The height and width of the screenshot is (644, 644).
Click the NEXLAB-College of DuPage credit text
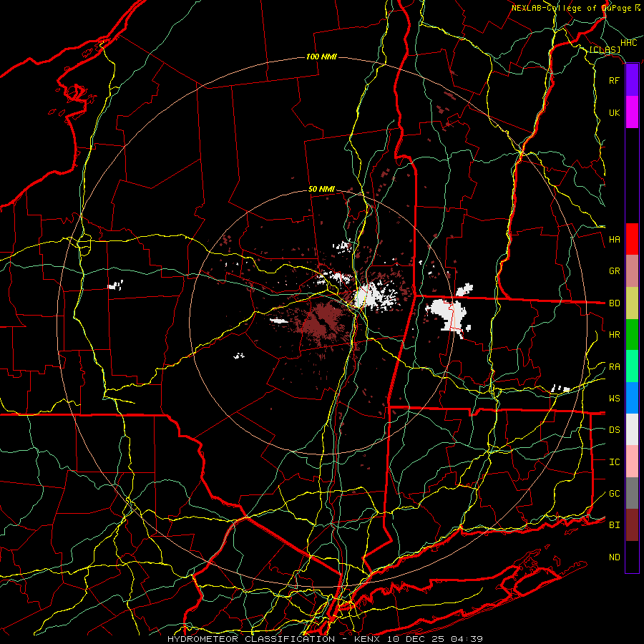[x=575, y=8]
